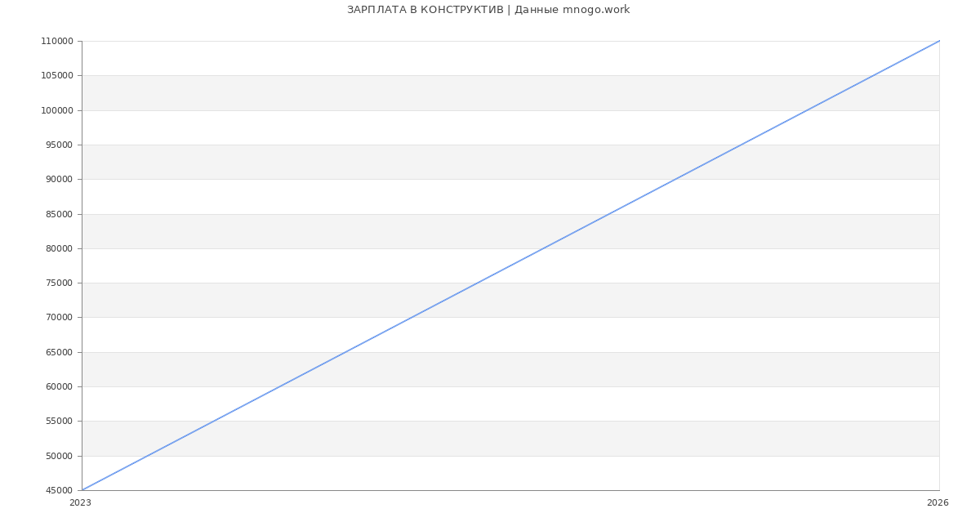Click the 75000 y-axis label
980x531 pixels.
[x=59, y=283]
